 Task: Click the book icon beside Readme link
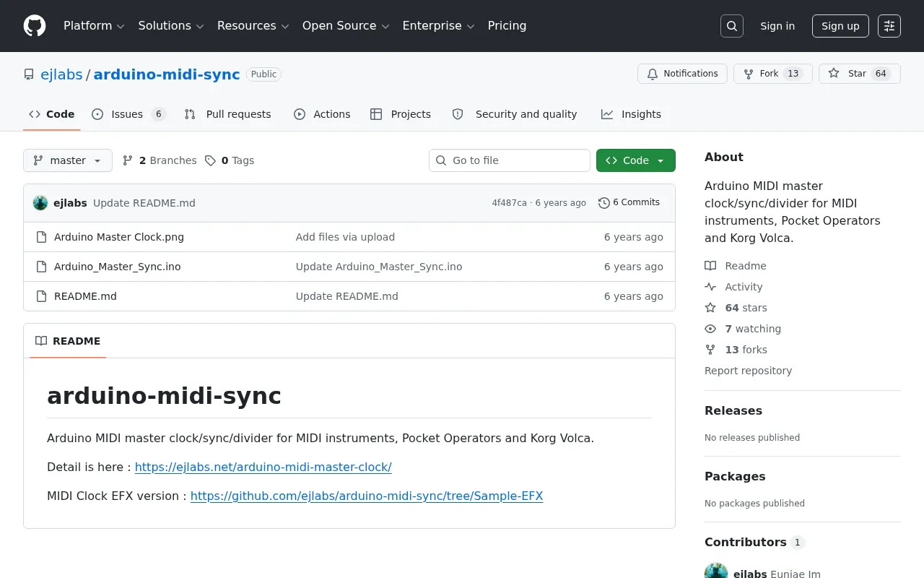[710, 266]
